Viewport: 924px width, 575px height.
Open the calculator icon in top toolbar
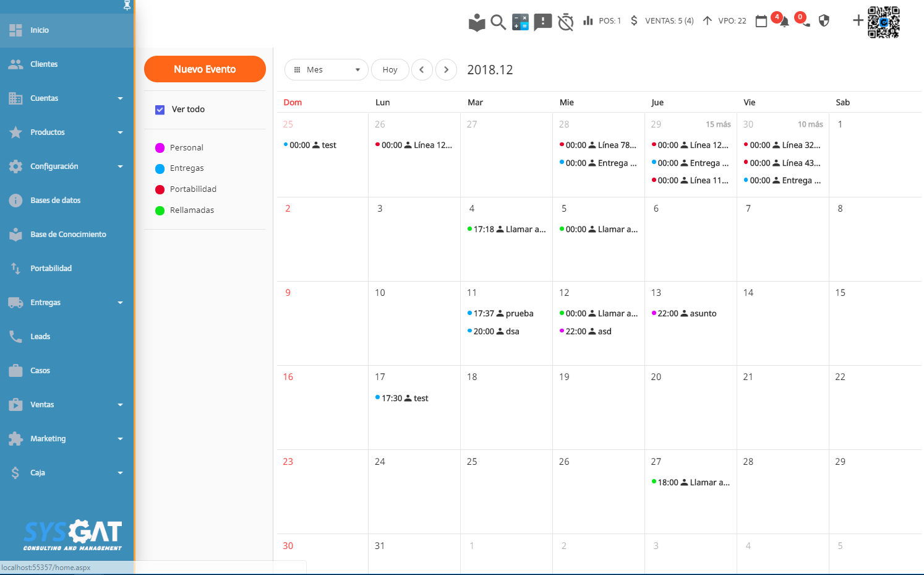click(x=520, y=22)
